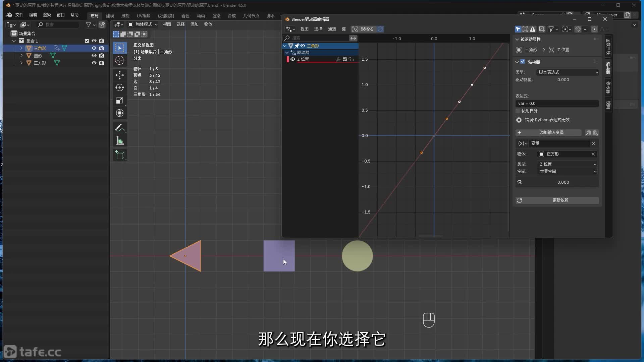Hide 圆形 in outliner with eye icon
The height and width of the screenshot is (362, 644).
pos(94,56)
